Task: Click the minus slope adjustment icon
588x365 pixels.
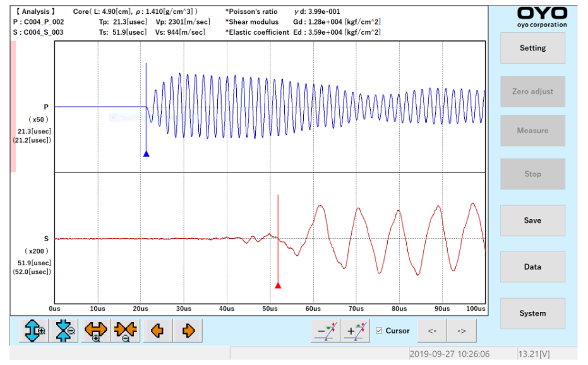Action: [x=325, y=331]
